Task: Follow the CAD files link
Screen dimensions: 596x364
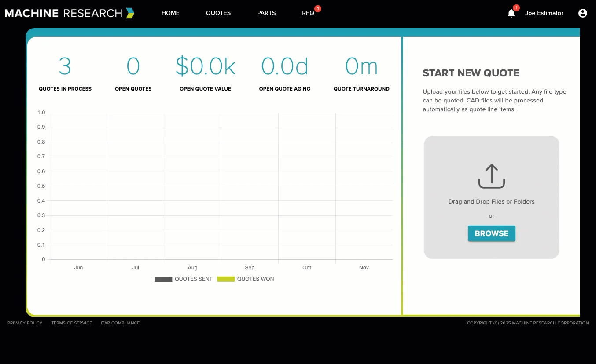Action: pyautogui.click(x=479, y=101)
